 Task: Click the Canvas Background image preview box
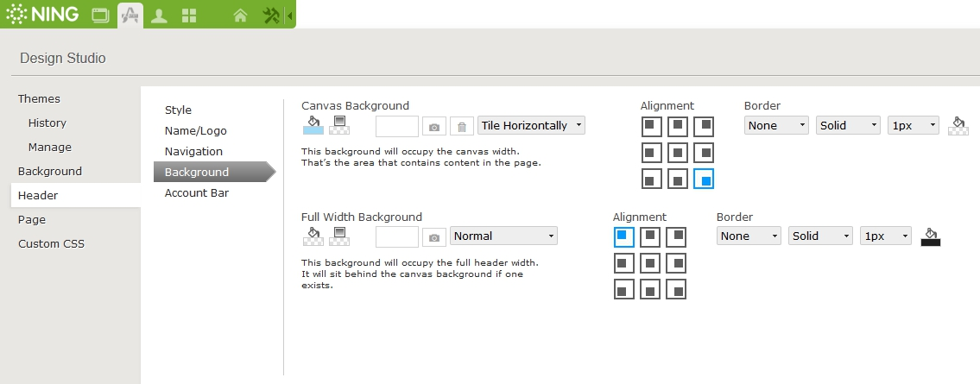click(x=397, y=126)
